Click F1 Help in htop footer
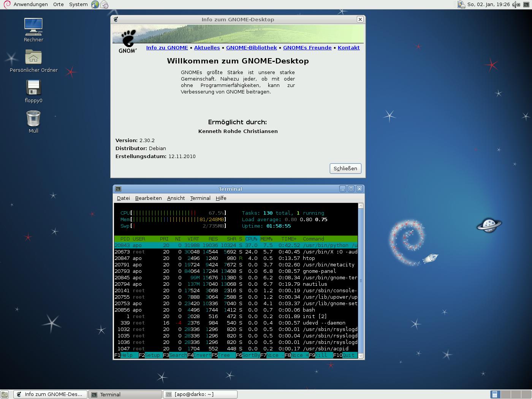Screen dimensions: 532x399 [127, 355]
